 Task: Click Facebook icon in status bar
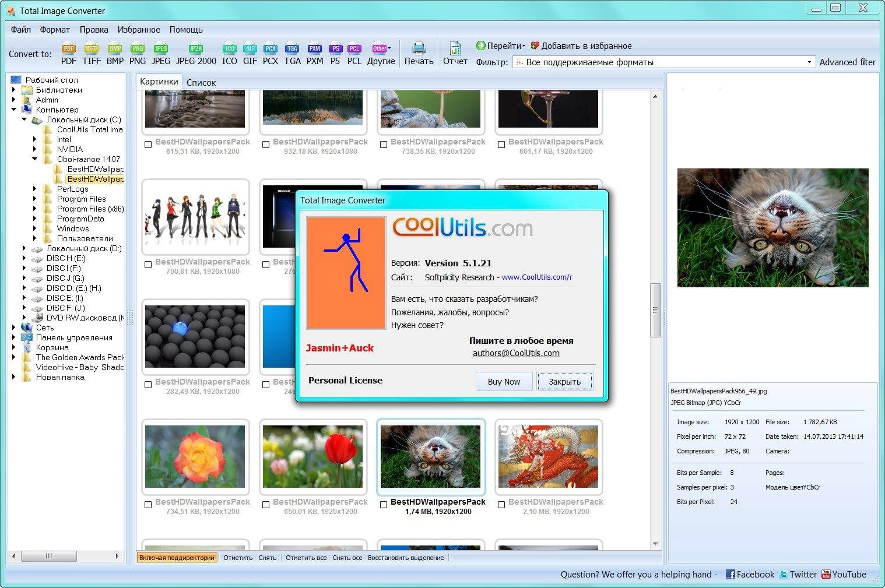(730, 574)
